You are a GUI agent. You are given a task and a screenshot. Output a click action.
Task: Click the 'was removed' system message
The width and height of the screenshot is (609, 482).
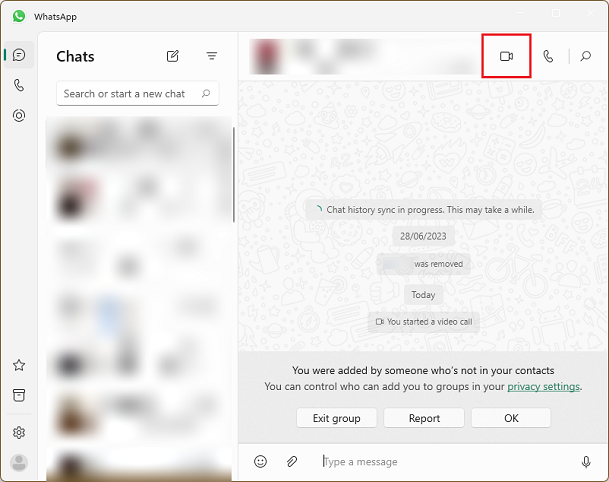pos(424,264)
